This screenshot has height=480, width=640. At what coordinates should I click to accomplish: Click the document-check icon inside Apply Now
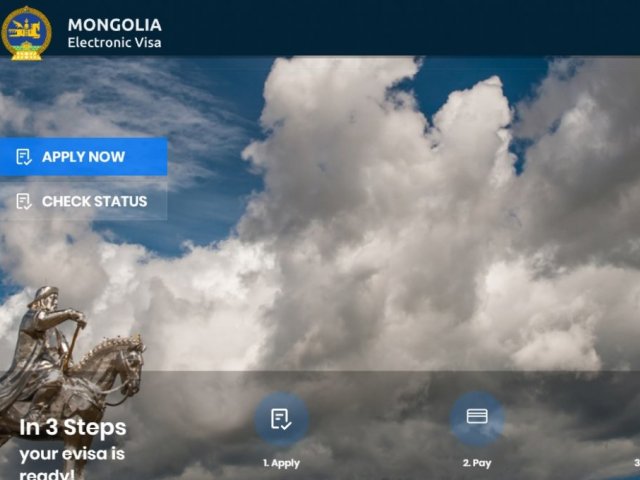tap(24, 157)
